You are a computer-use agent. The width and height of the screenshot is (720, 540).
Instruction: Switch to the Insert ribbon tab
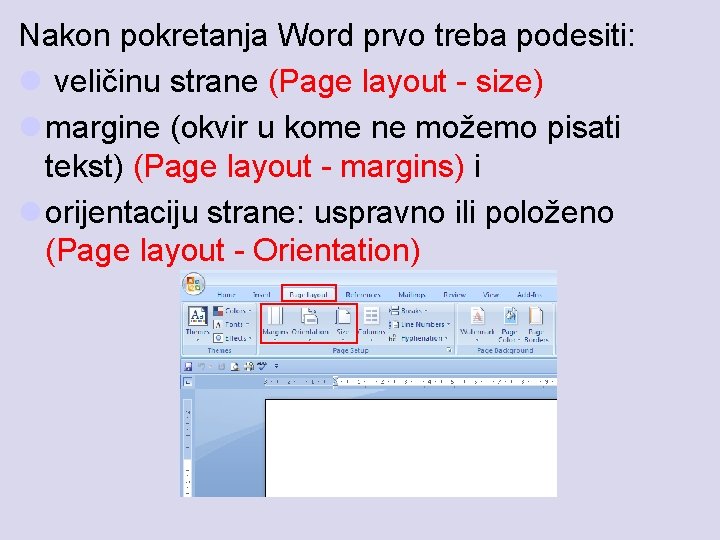[261, 294]
